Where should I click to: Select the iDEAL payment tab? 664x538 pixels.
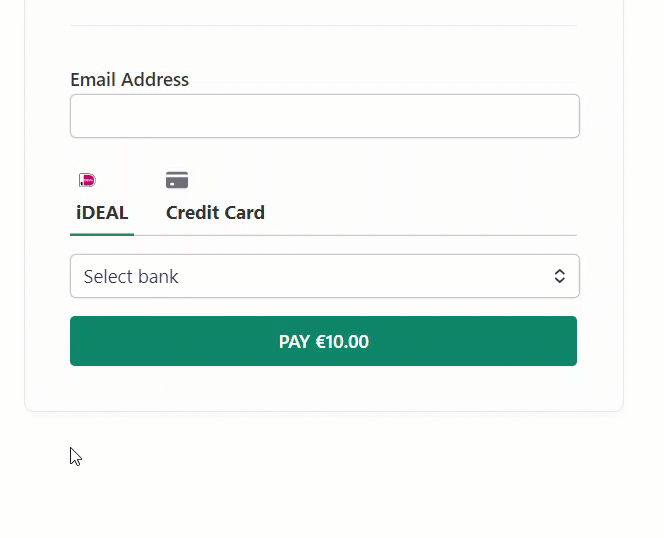[102, 200]
